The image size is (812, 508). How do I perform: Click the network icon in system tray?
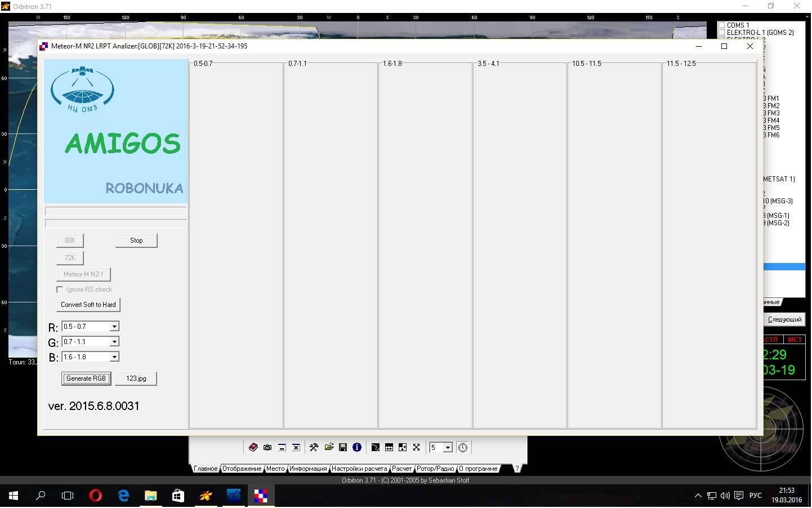pyautogui.click(x=712, y=496)
